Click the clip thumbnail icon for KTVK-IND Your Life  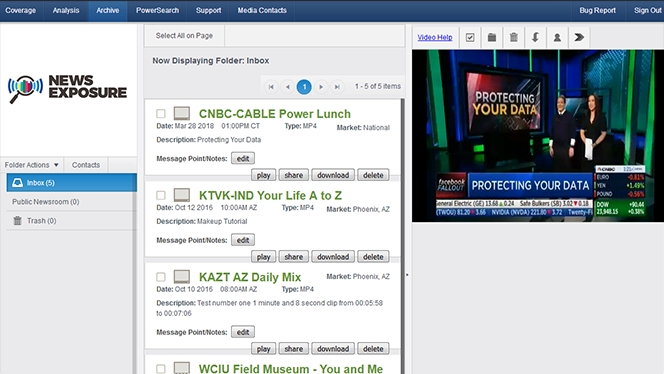coord(182,195)
